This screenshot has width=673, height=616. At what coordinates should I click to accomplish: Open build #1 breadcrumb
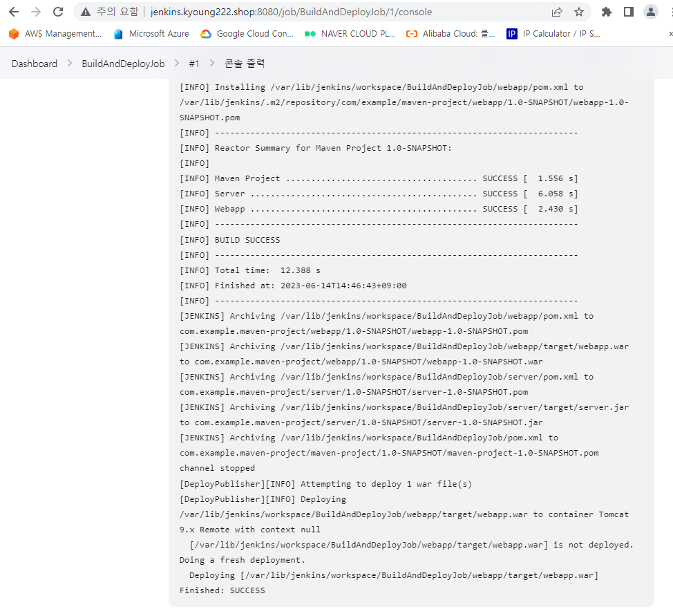point(194,64)
